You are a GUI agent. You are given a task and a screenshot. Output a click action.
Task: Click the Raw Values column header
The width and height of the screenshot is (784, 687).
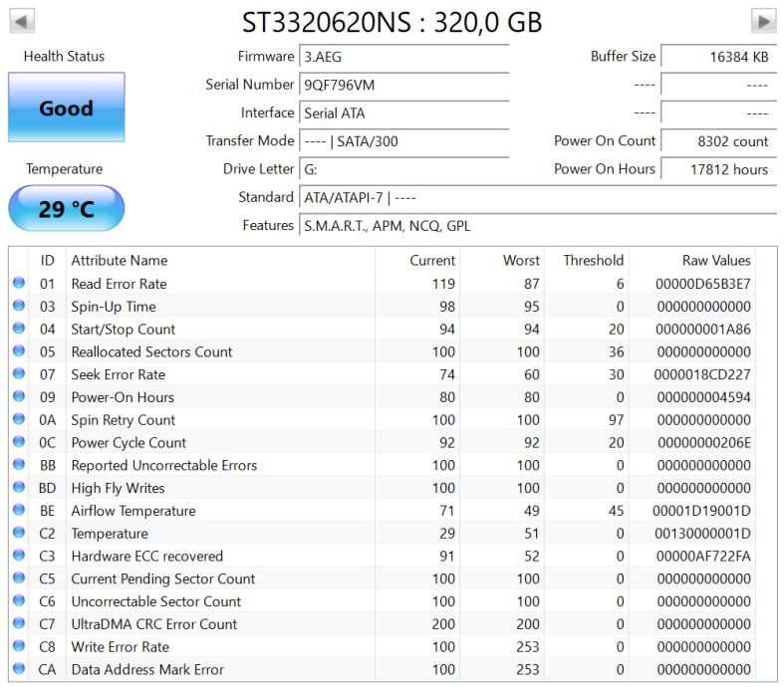pyautogui.click(x=692, y=260)
